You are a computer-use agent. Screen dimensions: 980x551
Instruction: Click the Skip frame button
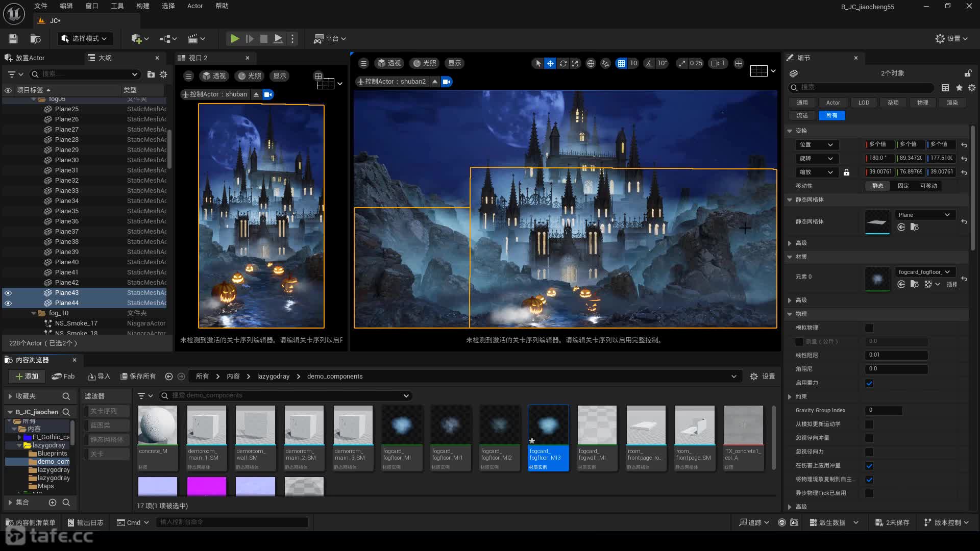tap(250, 39)
